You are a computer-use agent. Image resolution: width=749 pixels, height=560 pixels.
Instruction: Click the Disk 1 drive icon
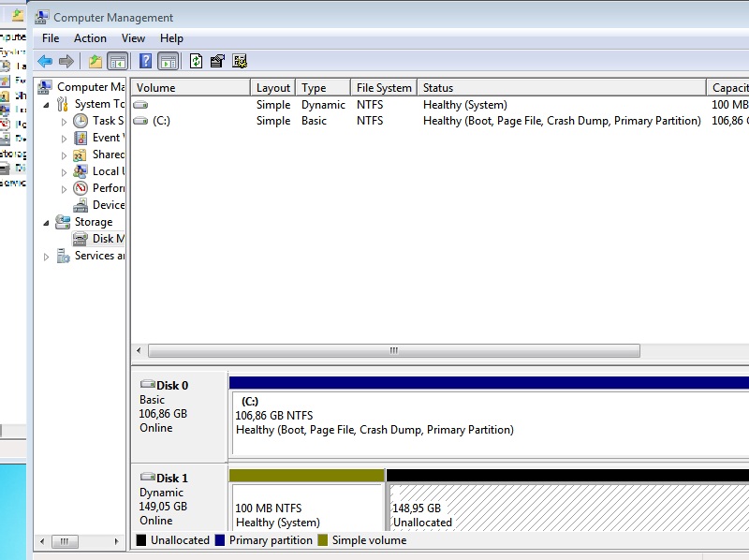(148, 477)
